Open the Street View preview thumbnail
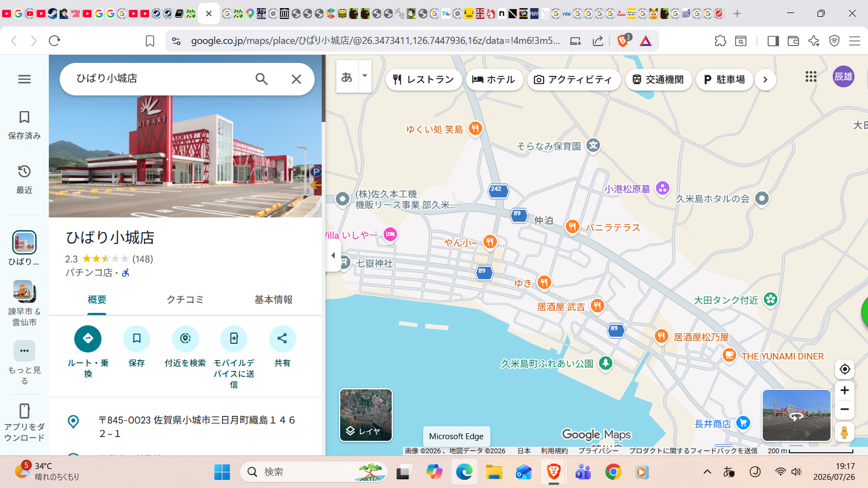Image resolution: width=868 pixels, height=488 pixels. tap(796, 415)
